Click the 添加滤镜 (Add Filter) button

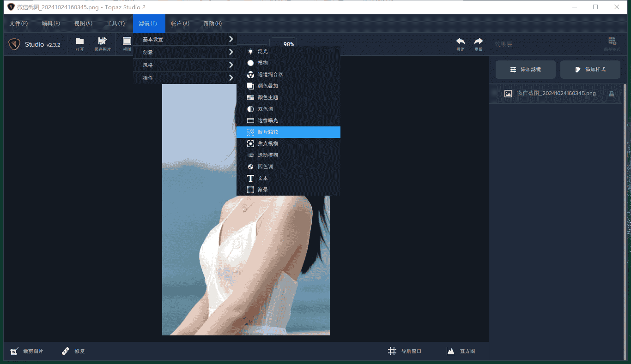525,69
